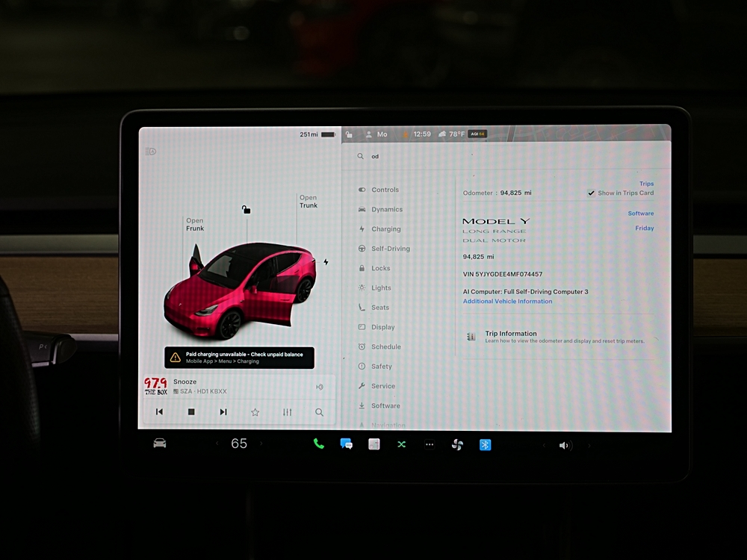The width and height of the screenshot is (747, 560).
Task: Open climate controls via 65 temperature
Action: [x=239, y=444]
